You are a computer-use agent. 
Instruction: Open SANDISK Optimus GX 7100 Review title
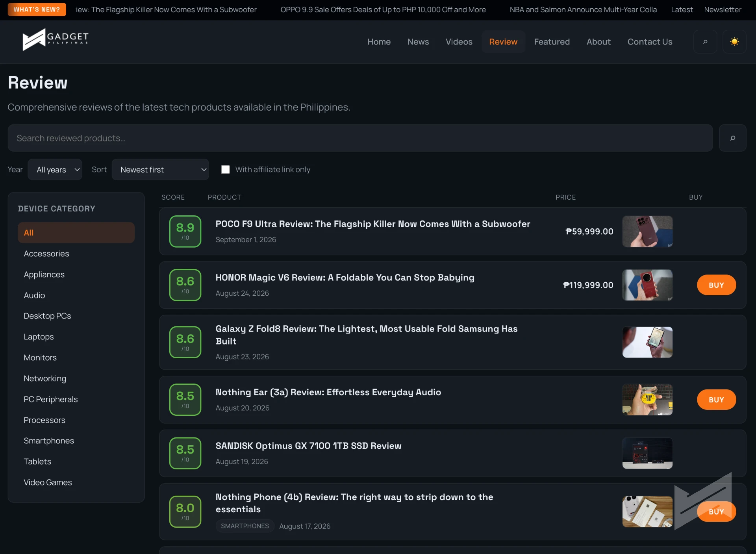click(308, 446)
